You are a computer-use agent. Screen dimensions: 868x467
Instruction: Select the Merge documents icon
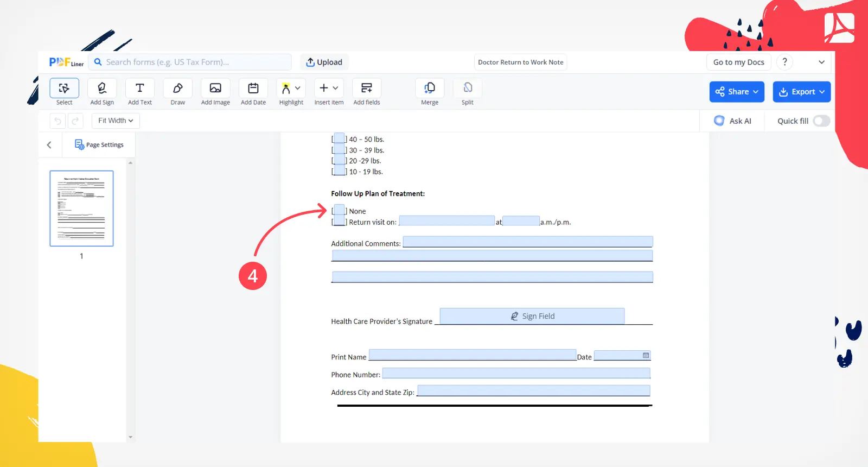[430, 92]
